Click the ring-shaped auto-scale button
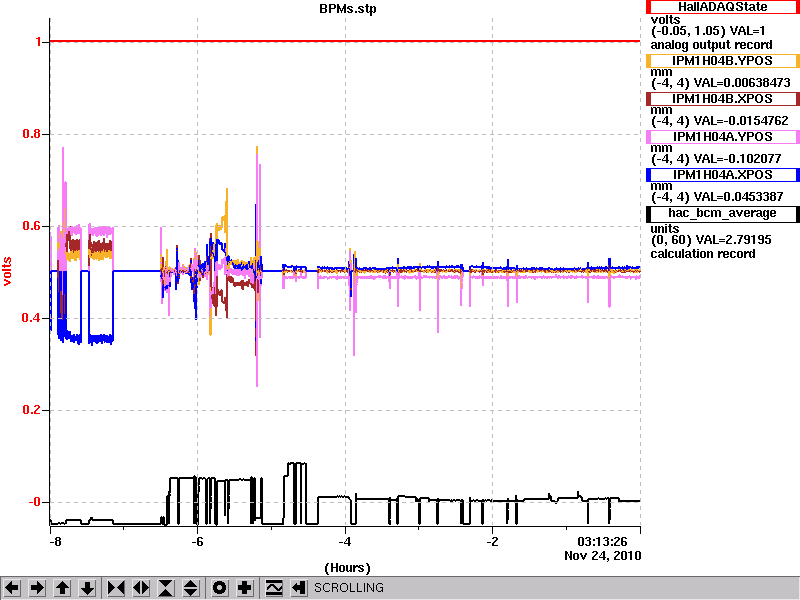This screenshot has width=800, height=600. 220,588
